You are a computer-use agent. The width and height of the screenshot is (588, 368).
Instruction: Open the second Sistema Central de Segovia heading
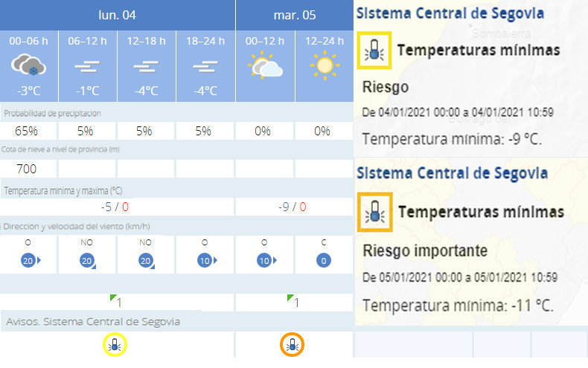click(x=452, y=173)
